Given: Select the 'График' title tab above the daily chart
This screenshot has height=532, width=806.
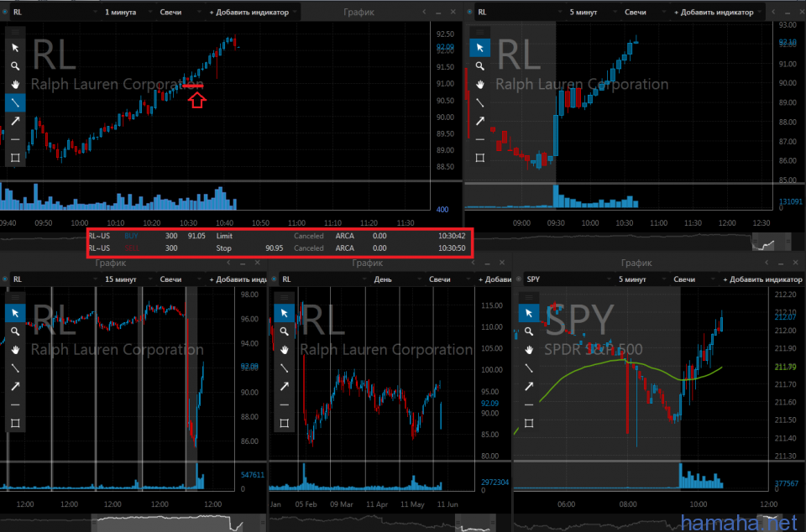Looking at the screenshot, I should point(368,263).
